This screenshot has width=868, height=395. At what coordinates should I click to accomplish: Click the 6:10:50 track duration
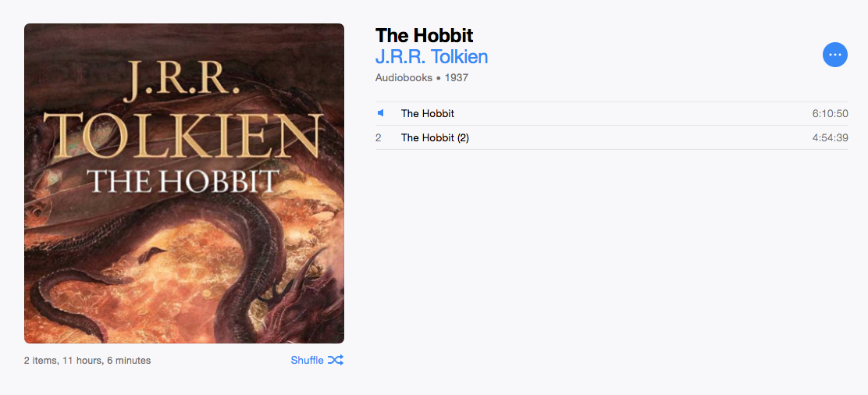831,113
